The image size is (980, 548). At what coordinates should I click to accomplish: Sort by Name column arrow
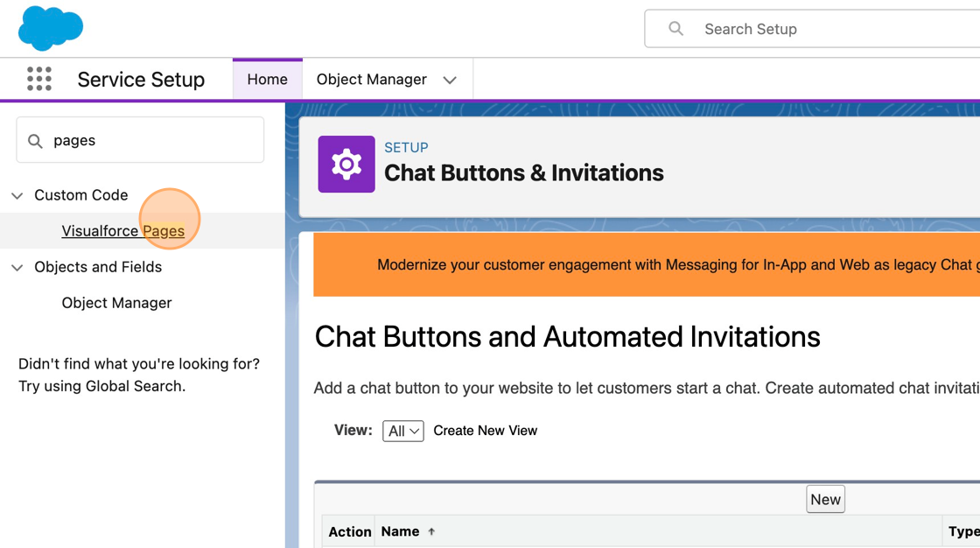pyautogui.click(x=431, y=531)
